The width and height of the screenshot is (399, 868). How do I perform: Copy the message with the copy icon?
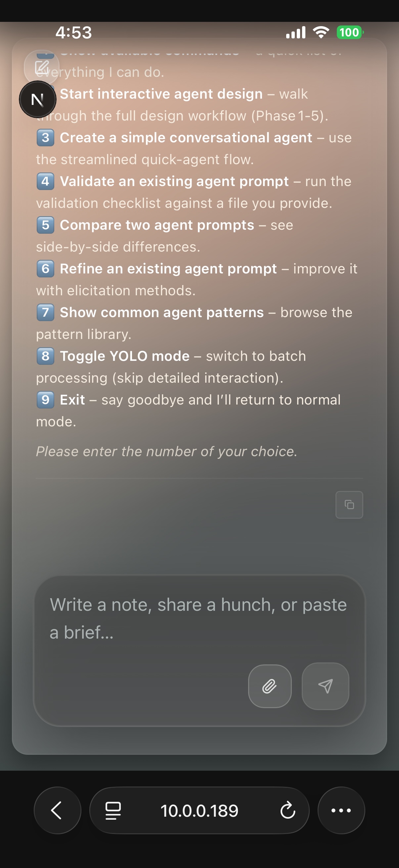pos(349,505)
